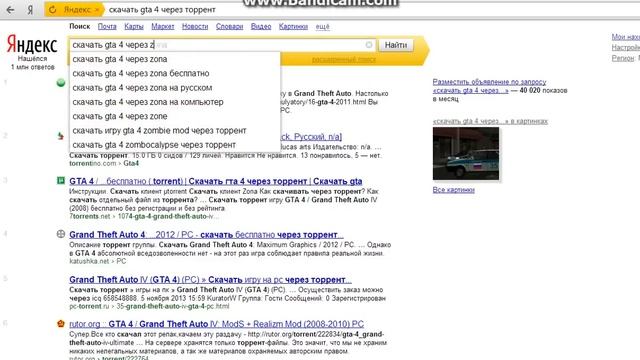The height and width of the screenshot is (360, 640).
Task: Click the browser address bar text
Action: [162, 10]
